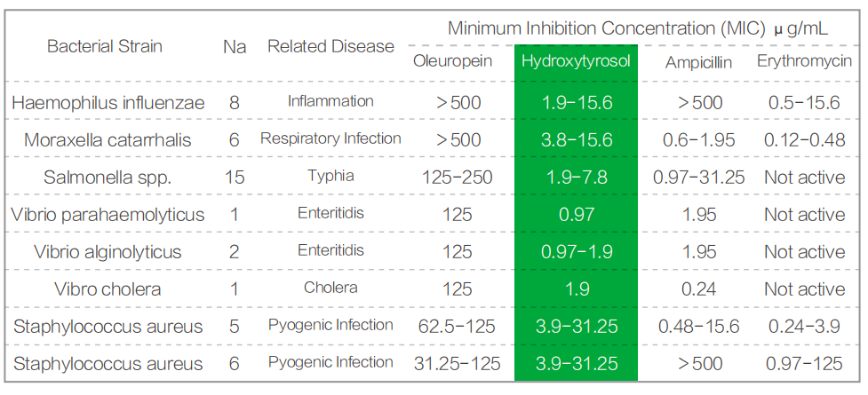Select the 0.12-0.48 Erythromycin value
The image size is (868, 395).
804,140
